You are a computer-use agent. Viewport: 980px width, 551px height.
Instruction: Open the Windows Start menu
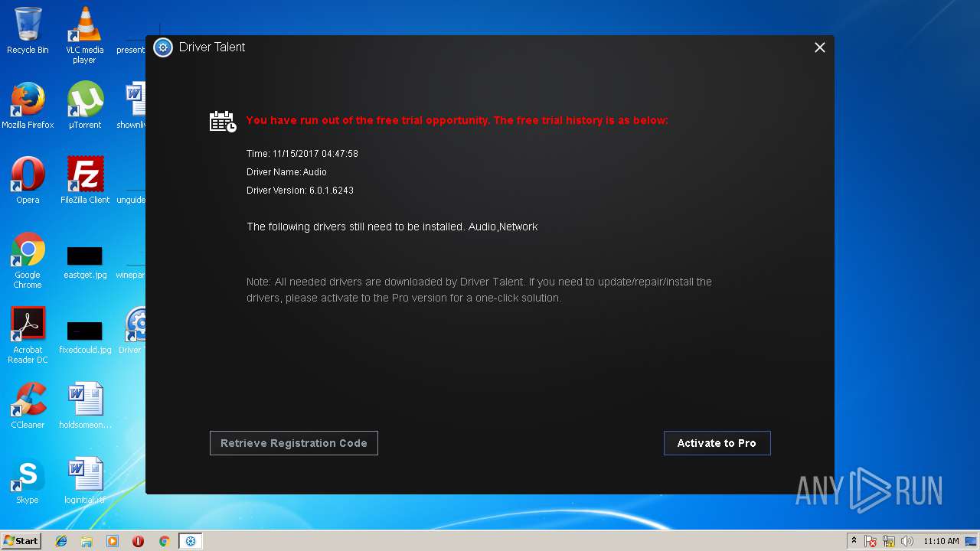pyautogui.click(x=21, y=541)
